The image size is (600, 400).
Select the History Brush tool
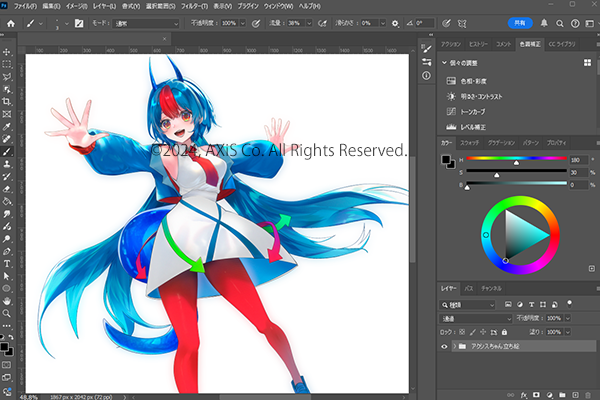click(7, 176)
